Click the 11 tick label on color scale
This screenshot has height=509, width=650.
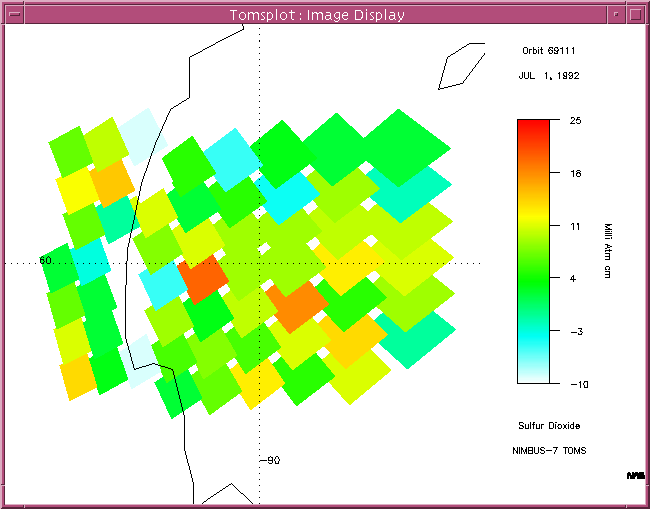click(574, 226)
